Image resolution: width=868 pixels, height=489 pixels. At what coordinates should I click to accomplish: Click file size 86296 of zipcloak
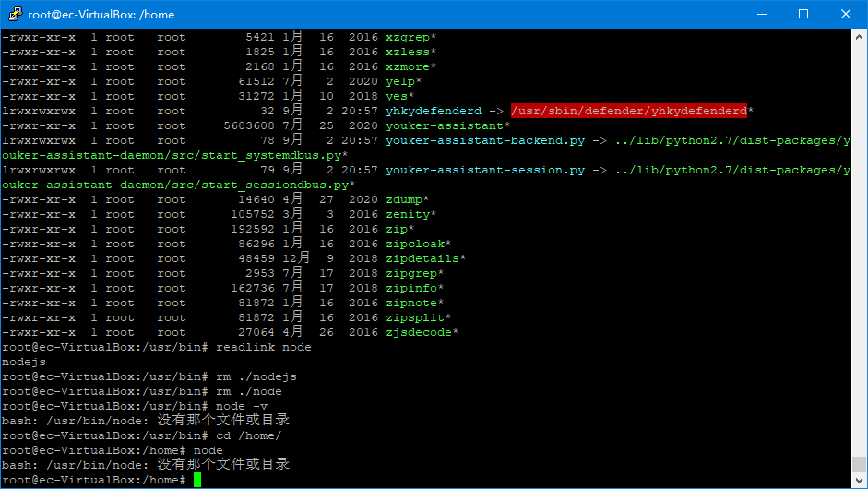(x=256, y=244)
